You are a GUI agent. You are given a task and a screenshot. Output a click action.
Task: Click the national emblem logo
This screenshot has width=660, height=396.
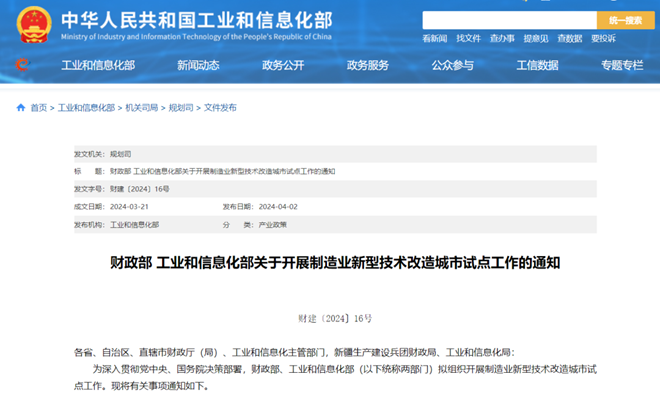34,25
